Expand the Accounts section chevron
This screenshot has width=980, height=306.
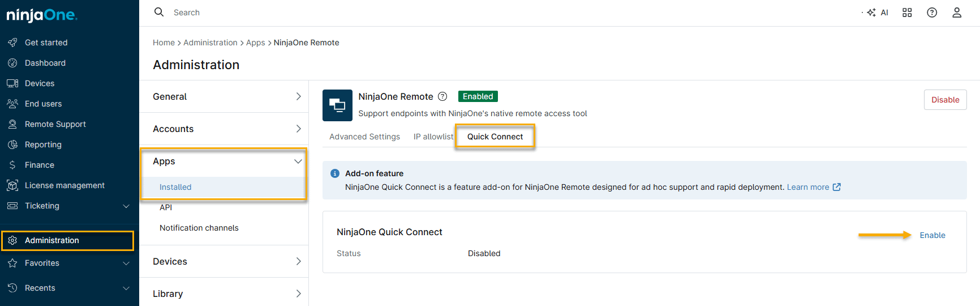298,129
